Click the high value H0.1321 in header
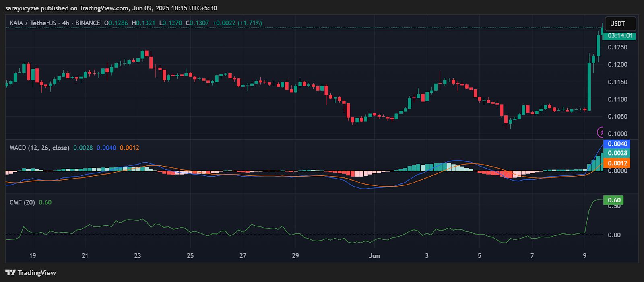 click(x=143, y=23)
